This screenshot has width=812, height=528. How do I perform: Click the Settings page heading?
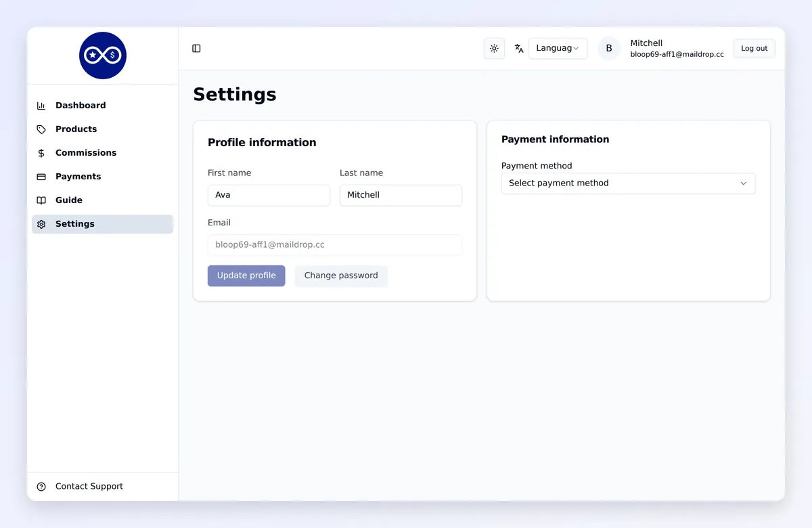[x=235, y=94]
